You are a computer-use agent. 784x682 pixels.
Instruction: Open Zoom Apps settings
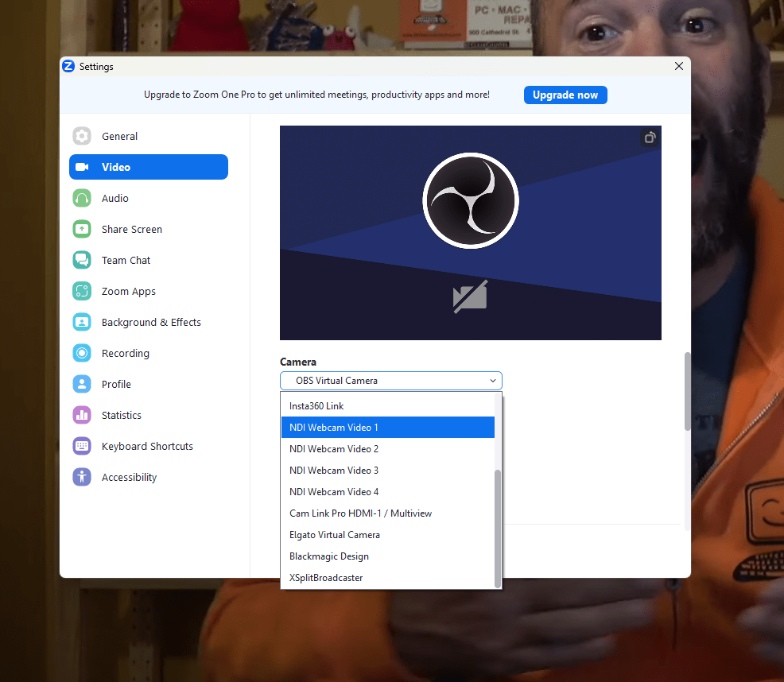click(x=149, y=291)
